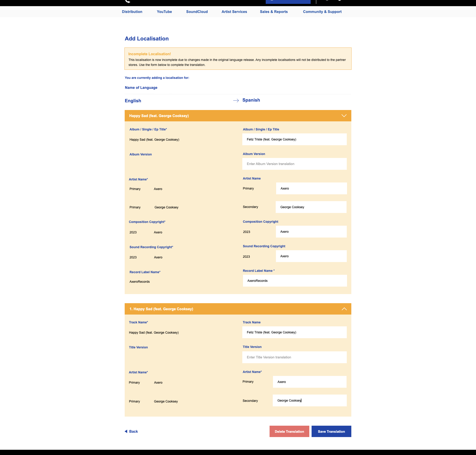The height and width of the screenshot is (455, 476).
Task: Click the Save Translation button
Action: [331, 431]
